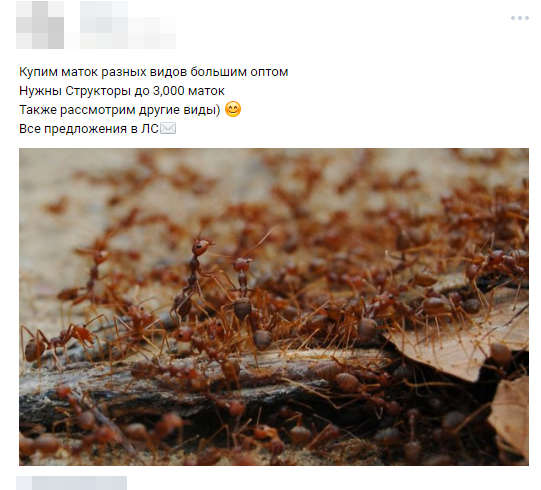Click the text Все предложения в ЛС
Image resolution: width=541 pixels, height=490 pixels.
[x=89, y=129]
